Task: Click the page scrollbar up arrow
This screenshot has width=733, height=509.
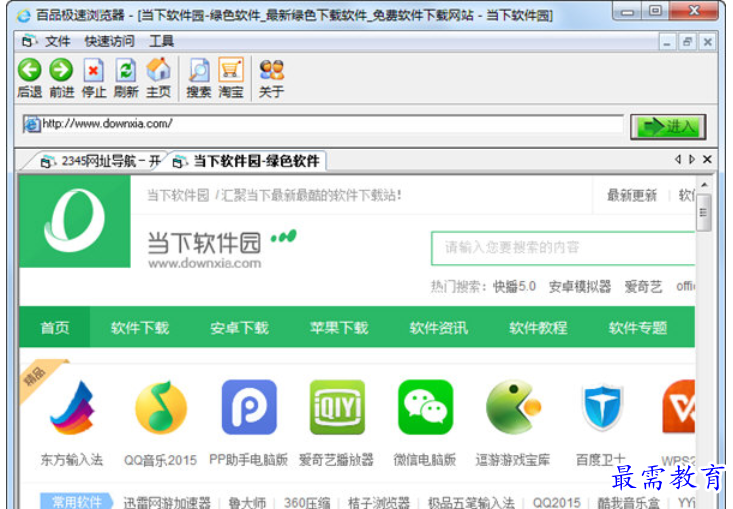Action: pyautogui.click(x=704, y=185)
